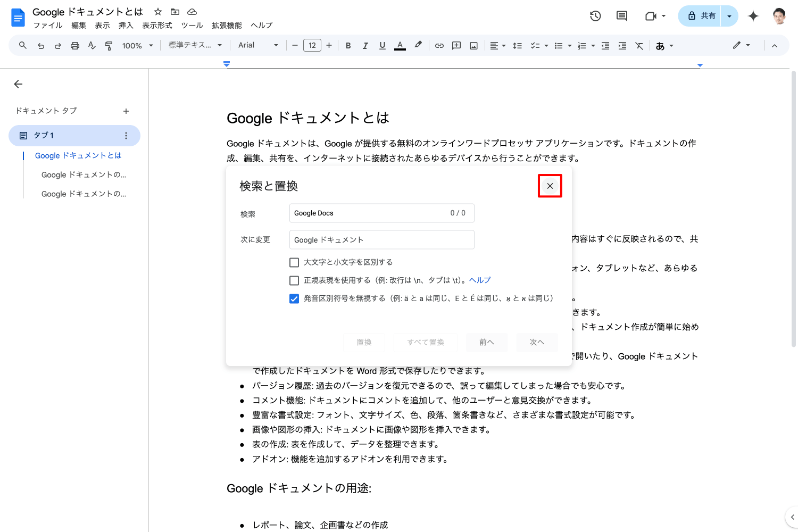The height and width of the screenshot is (532, 798).
Task: Click the paint format roller icon
Action: (x=109, y=46)
